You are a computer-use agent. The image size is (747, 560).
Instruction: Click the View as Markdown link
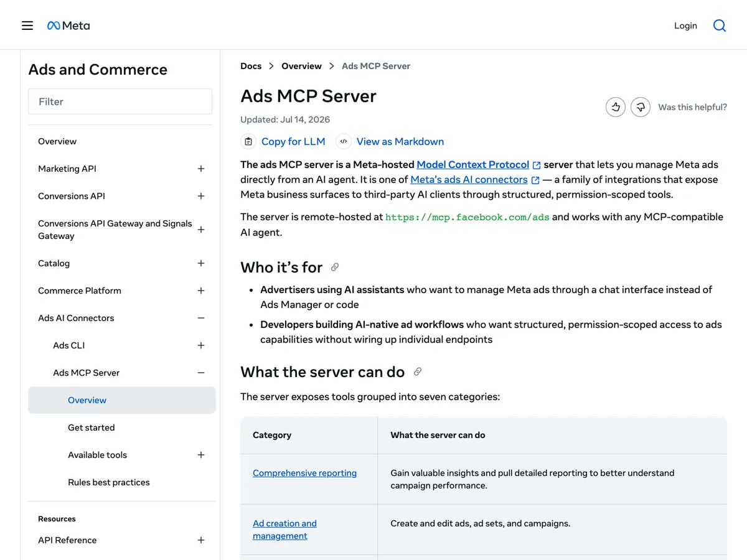tap(400, 141)
